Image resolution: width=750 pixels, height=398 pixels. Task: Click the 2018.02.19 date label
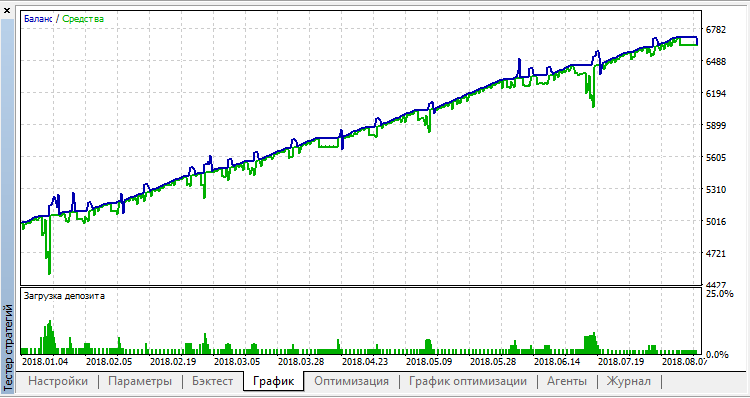[x=172, y=361]
